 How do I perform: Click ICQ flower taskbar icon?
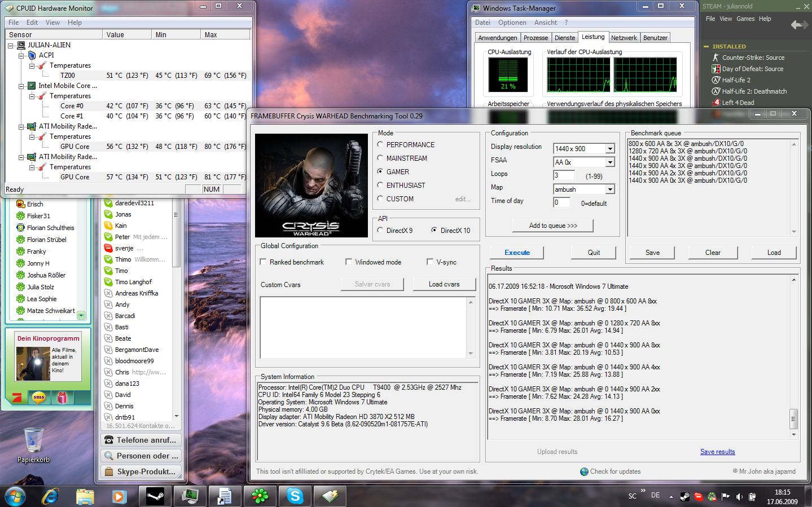(x=260, y=496)
